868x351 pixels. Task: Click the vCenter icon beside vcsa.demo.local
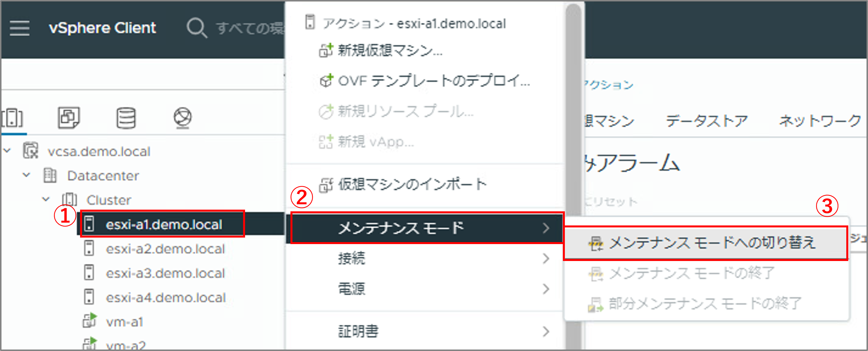coord(31,151)
